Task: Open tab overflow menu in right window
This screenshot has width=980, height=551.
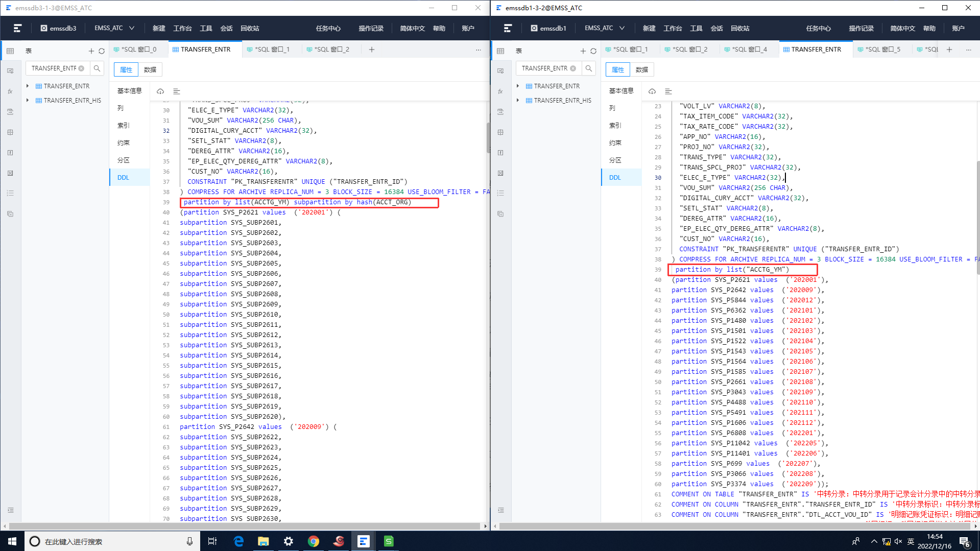Action: point(969,50)
